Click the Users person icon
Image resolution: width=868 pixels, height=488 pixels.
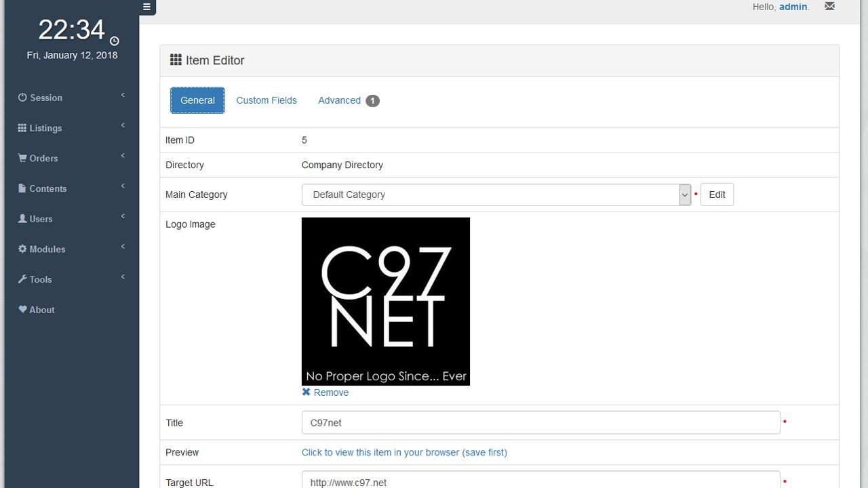[22, 218]
